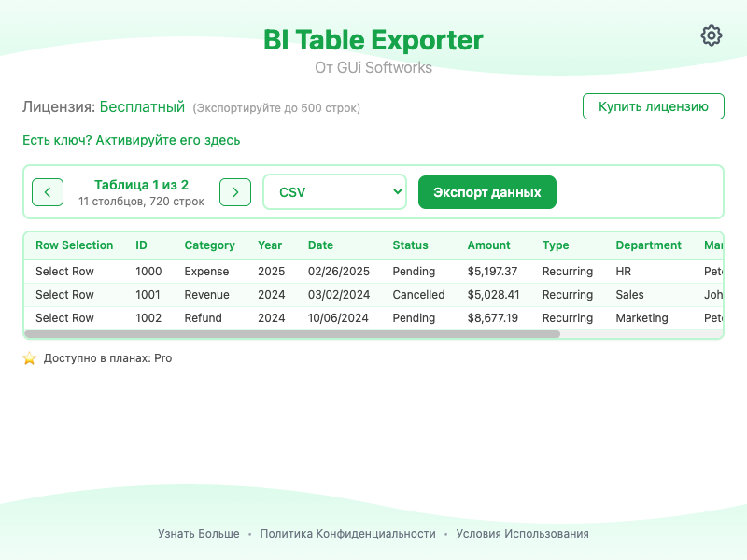Click the Купить лицензию button
Viewport: 747px width, 560px height.
pyautogui.click(x=654, y=106)
